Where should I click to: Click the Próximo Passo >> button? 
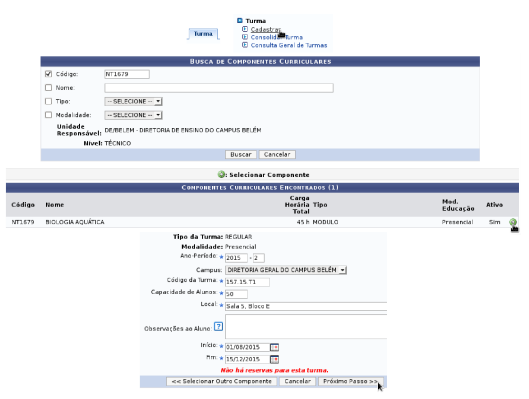[x=351, y=381]
